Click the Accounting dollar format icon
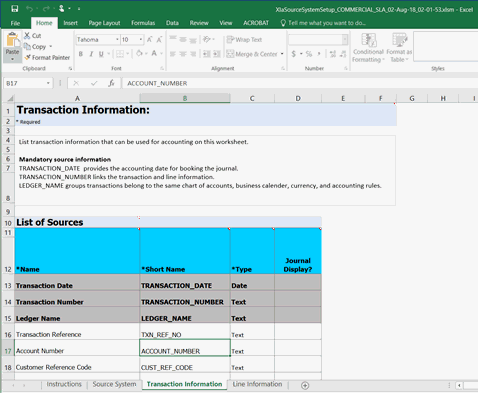 294,54
